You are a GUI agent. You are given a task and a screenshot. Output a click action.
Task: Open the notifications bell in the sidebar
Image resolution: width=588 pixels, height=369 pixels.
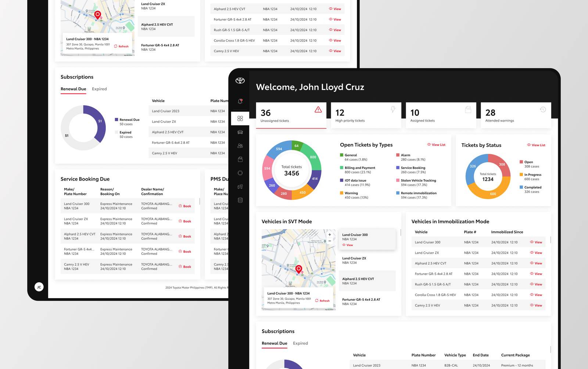[x=240, y=101]
